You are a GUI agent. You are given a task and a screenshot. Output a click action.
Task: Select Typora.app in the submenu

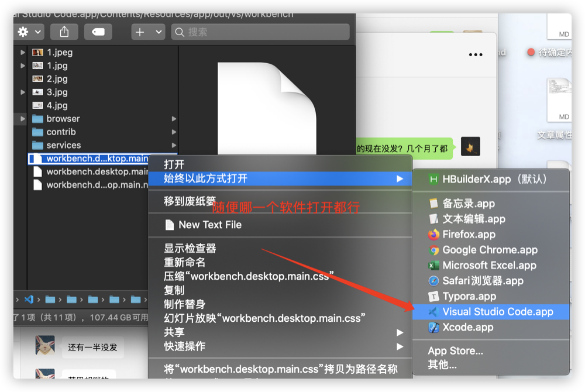tap(491, 297)
